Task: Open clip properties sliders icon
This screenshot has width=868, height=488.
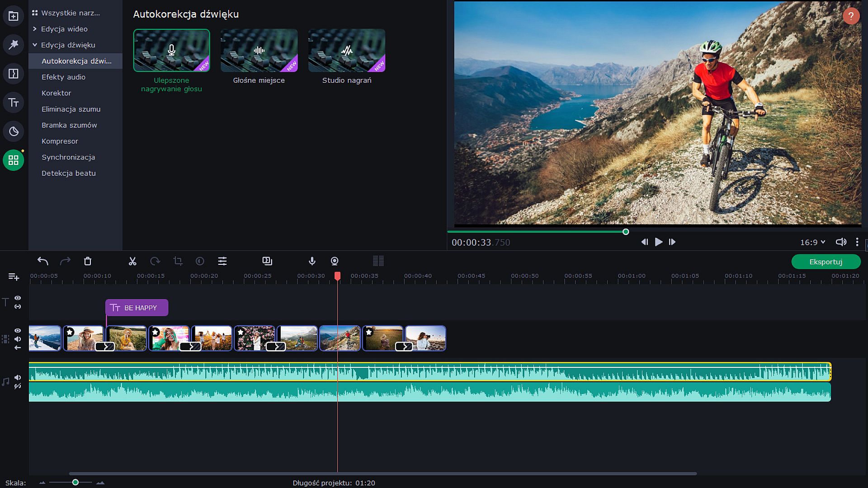Action: point(222,261)
